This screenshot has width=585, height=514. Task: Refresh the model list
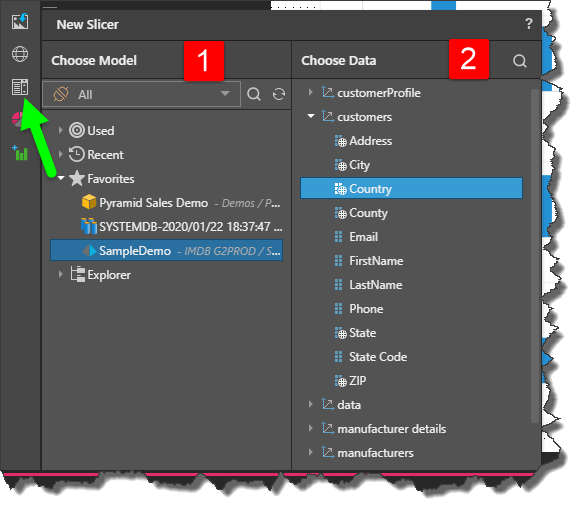(x=279, y=94)
